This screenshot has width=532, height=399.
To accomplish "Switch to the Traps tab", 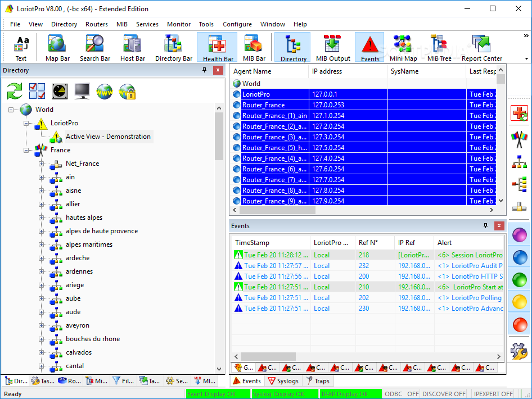I will (x=318, y=381).
